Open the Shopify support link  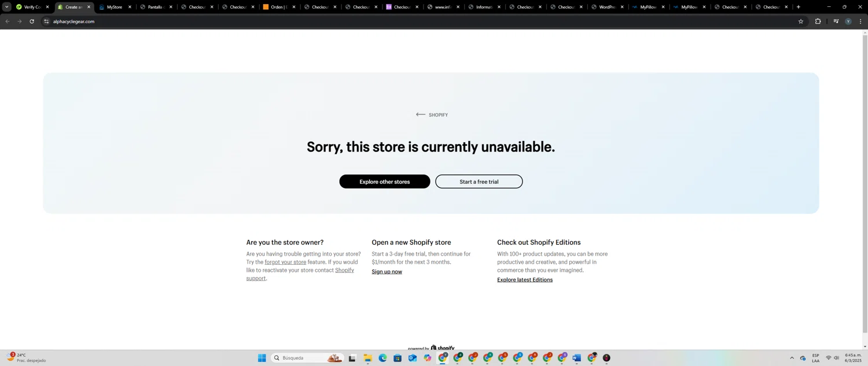click(x=344, y=270)
